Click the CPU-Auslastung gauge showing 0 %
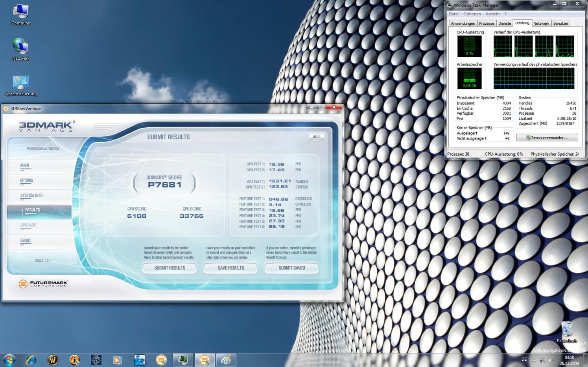The width and height of the screenshot is (588, 367). [469, 46]
